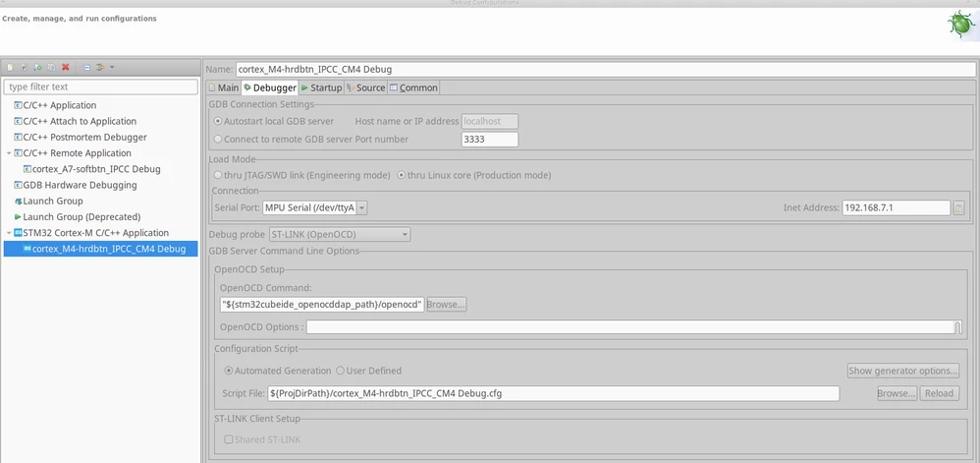Open the Startup tab
Viewport: 980px width, 463px height.
click(321, 87)
